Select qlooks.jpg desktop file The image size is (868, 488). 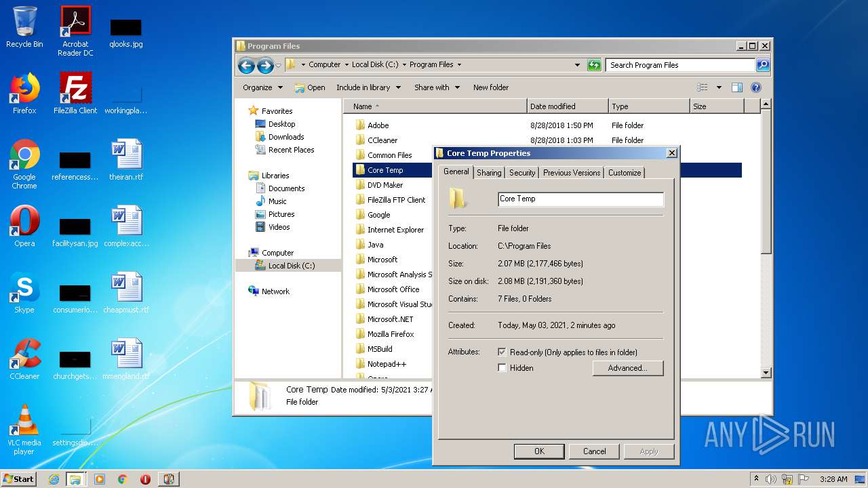click(x=126, y=33)
